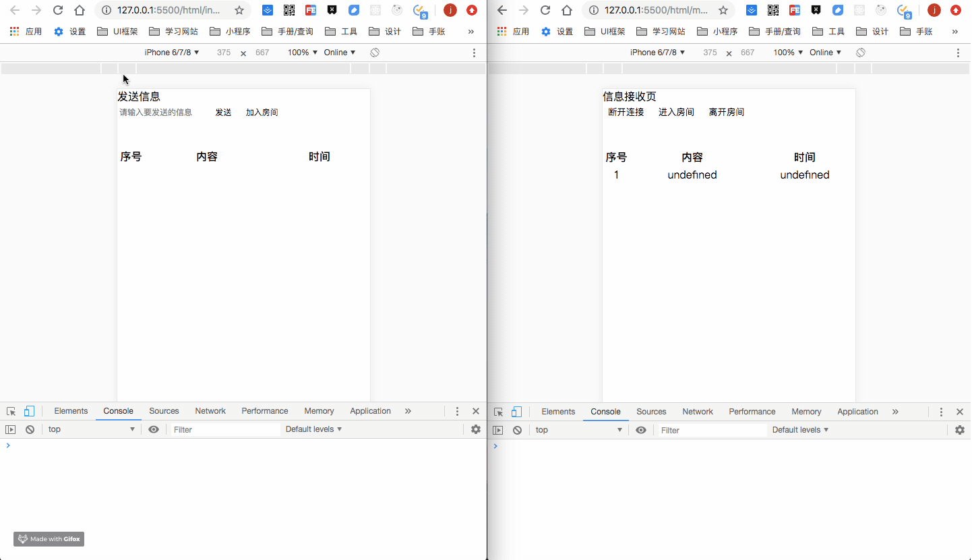Open the 100% zoom level dropdown
972x560 pixels.
pos(301,52)
